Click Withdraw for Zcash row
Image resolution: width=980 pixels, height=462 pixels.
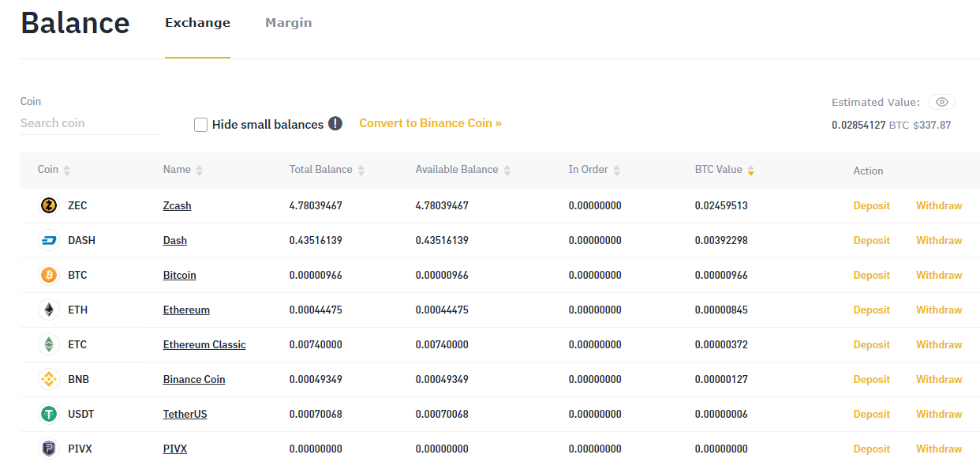coord(938,206)
